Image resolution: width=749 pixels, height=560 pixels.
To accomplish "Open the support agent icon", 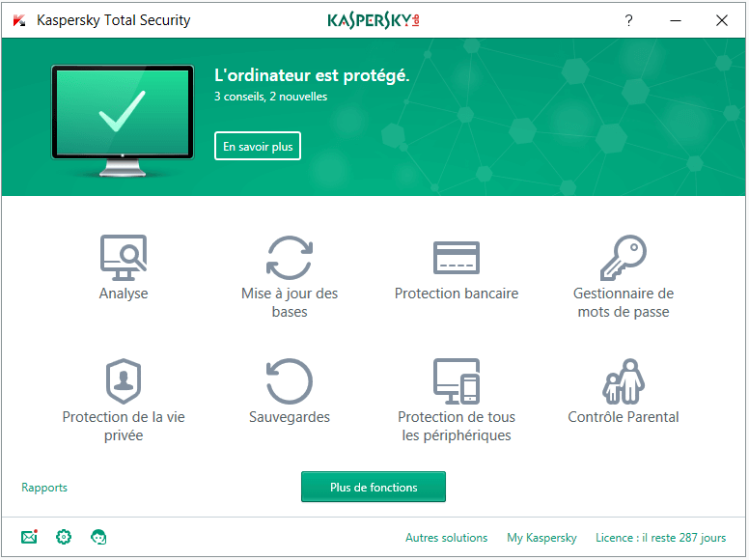I will 98,537.
